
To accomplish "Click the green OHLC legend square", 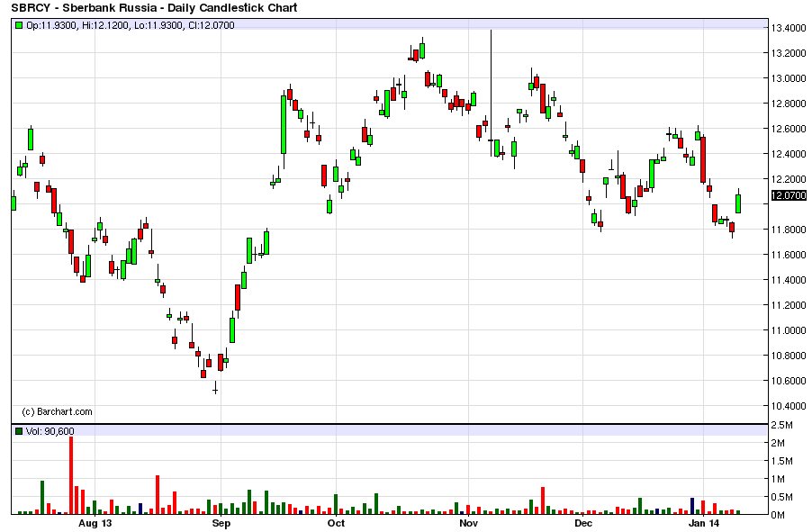I will pos(19,25).
